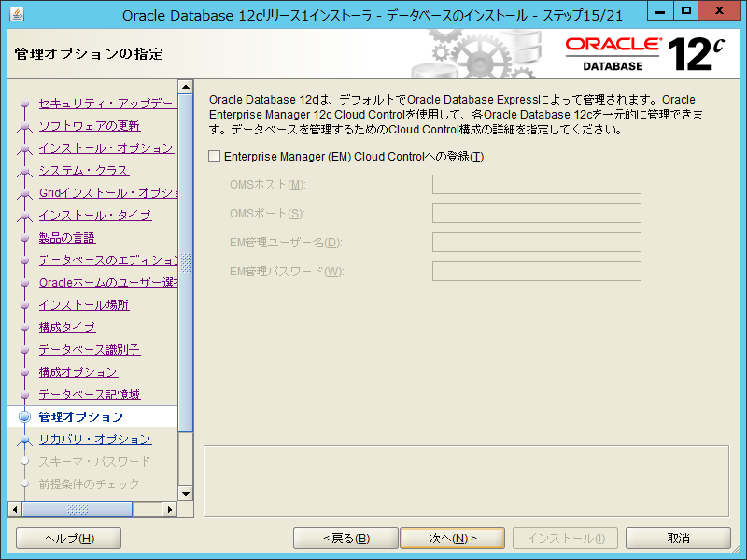Jump to the リカバリ・オプション step

click(94, 440)
